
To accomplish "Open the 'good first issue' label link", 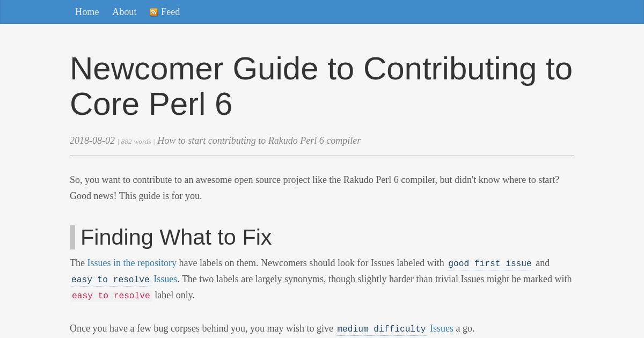I will click(x=490, y=263).
